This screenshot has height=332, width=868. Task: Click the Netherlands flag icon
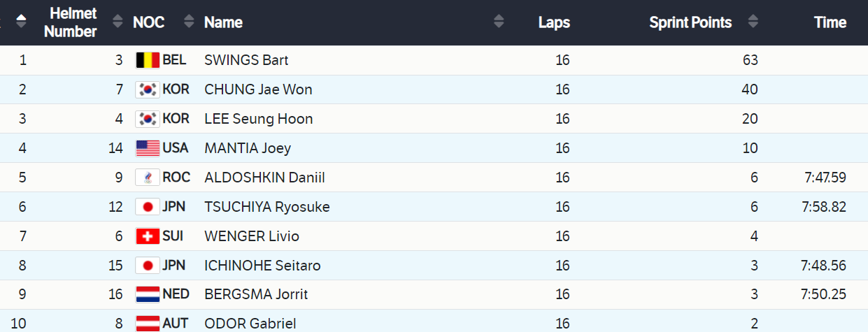[147, 294]
